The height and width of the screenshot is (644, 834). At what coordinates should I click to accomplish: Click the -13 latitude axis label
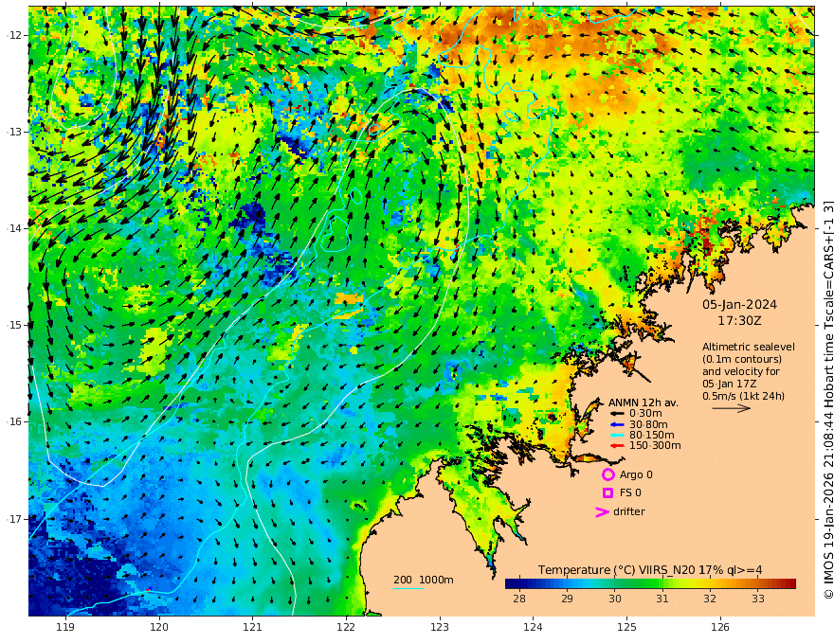click(x=14, y=132)
